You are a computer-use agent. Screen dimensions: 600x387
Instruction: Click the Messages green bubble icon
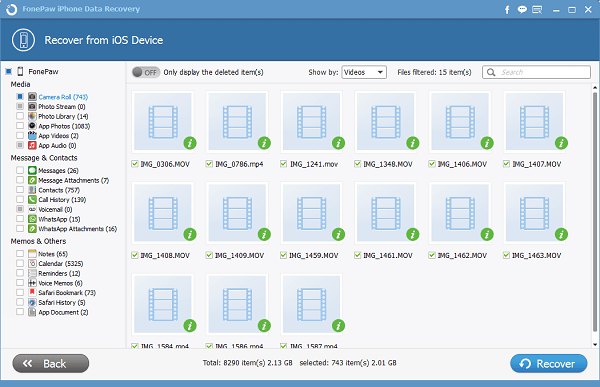[x=32, y=170]
